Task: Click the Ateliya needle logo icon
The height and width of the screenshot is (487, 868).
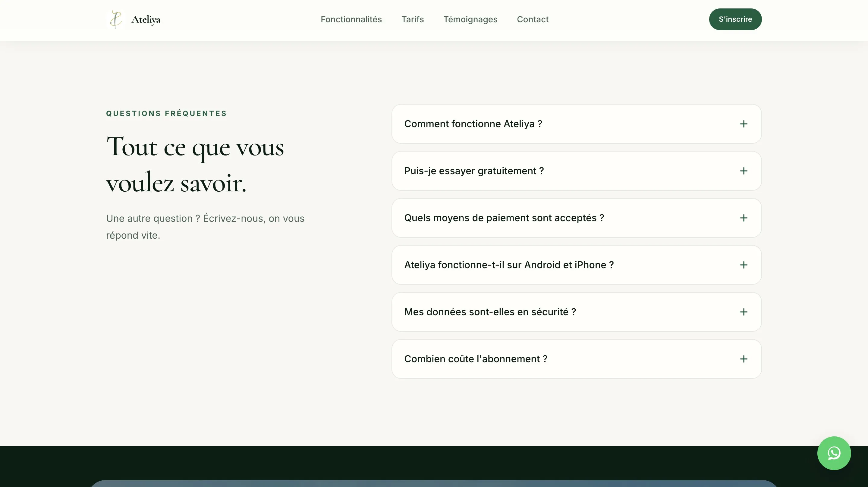Action: 115,19
